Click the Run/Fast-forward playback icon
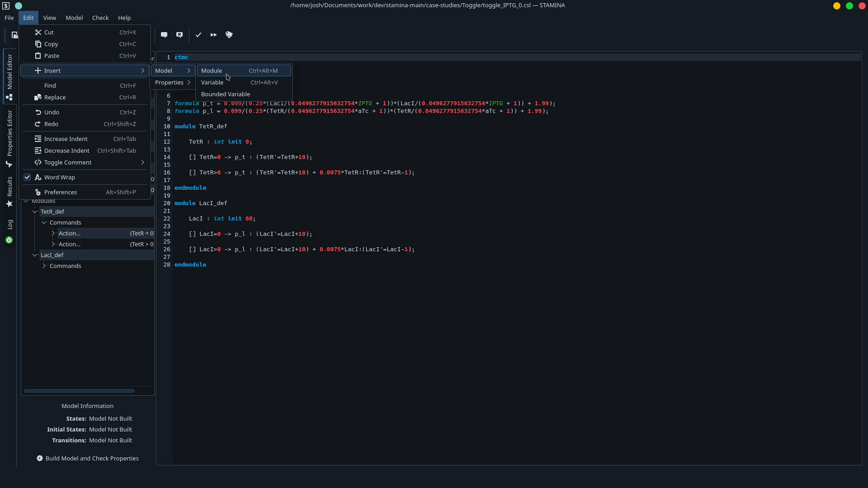This screenshot has width=868, height=488. point(213,34)
